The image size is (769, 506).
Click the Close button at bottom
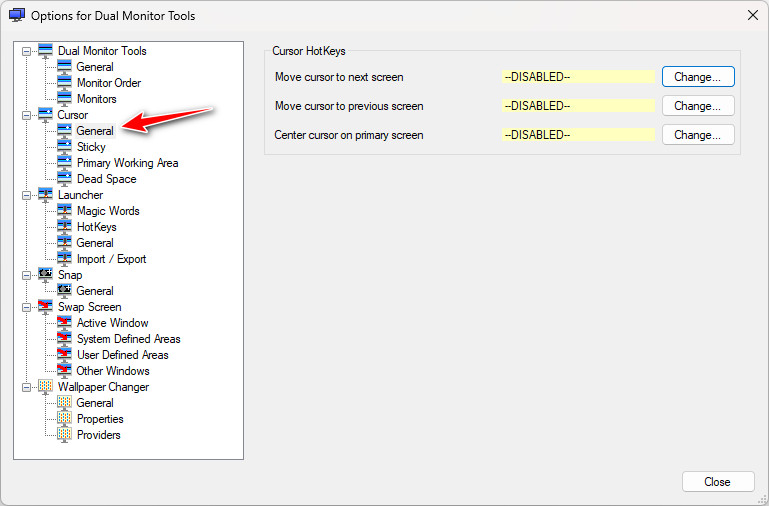click(x=718, y=482)
